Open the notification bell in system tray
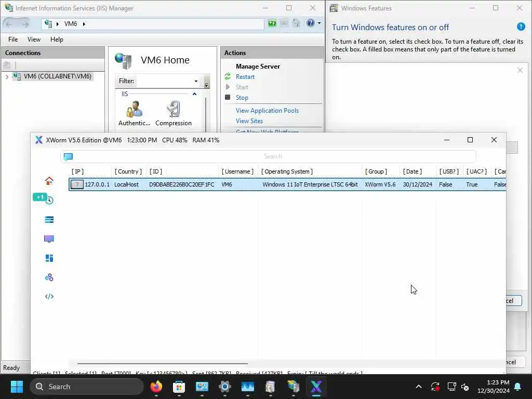The width and height of the screenshot is (532, 399). [518, 387]
